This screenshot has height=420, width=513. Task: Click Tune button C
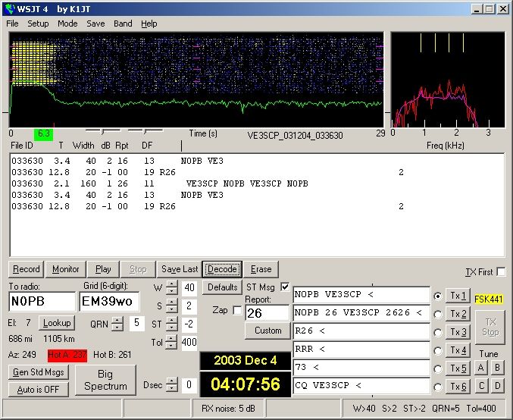click(x=480, y=386)
